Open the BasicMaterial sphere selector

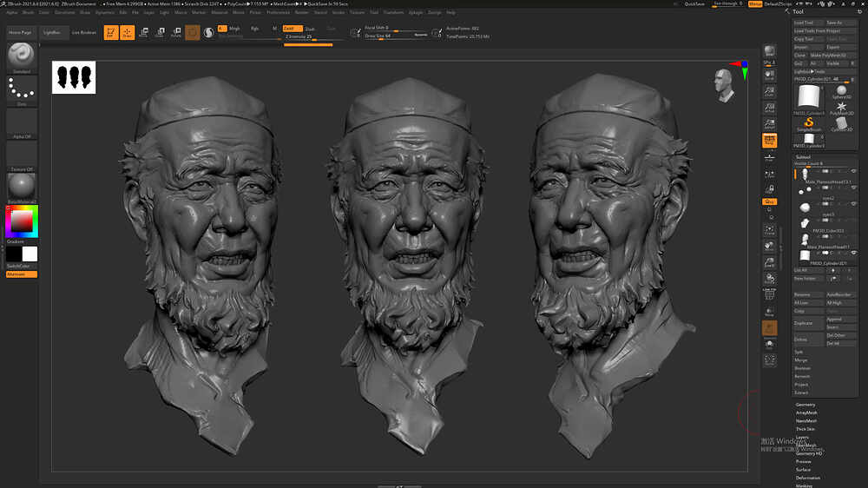click(x=22, y=187)
